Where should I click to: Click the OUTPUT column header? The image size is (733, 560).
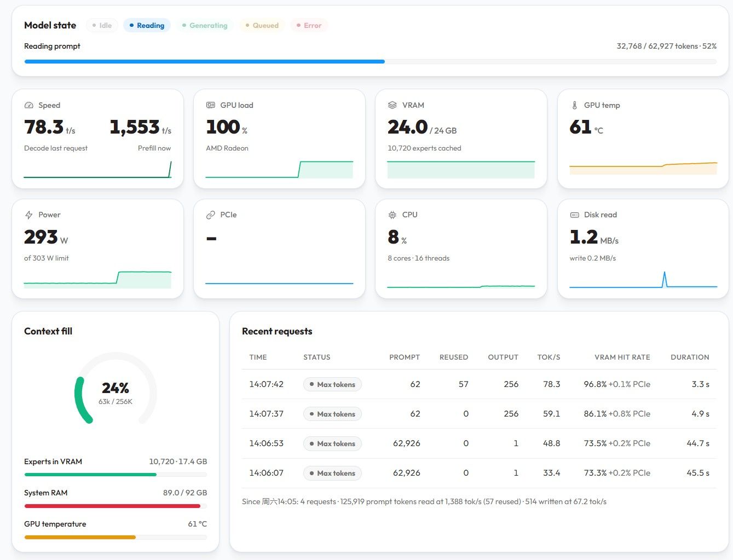point(503,357)
